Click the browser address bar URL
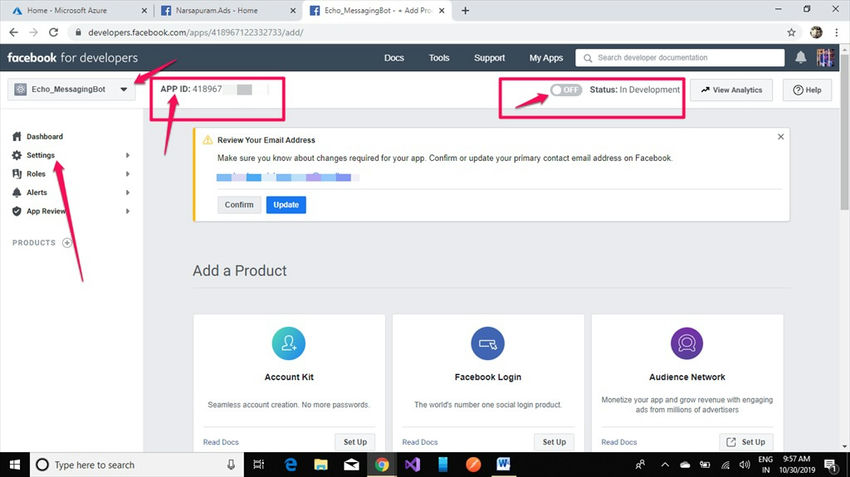 196,33
